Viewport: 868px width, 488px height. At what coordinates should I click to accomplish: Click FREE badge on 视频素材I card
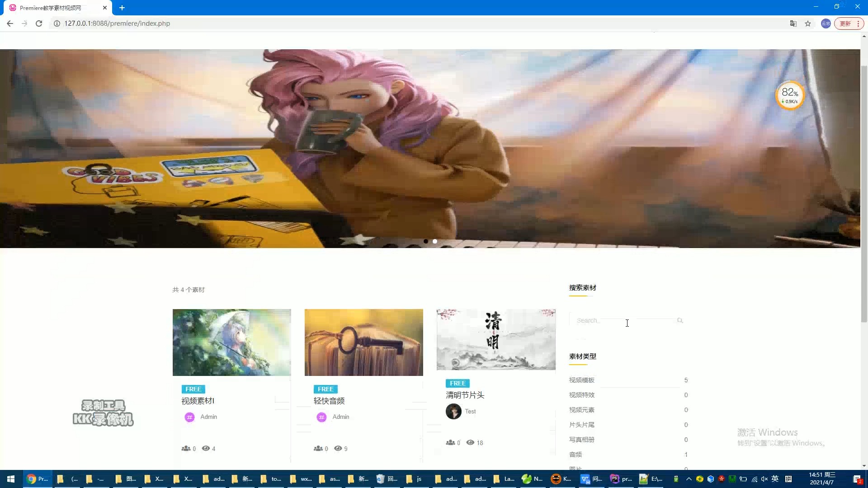coord(193,389)
